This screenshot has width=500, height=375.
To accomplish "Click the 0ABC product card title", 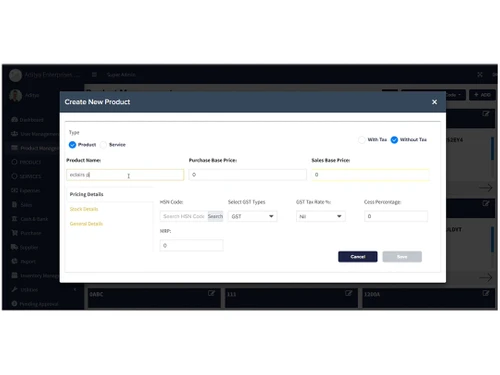I will click(96, 294).
